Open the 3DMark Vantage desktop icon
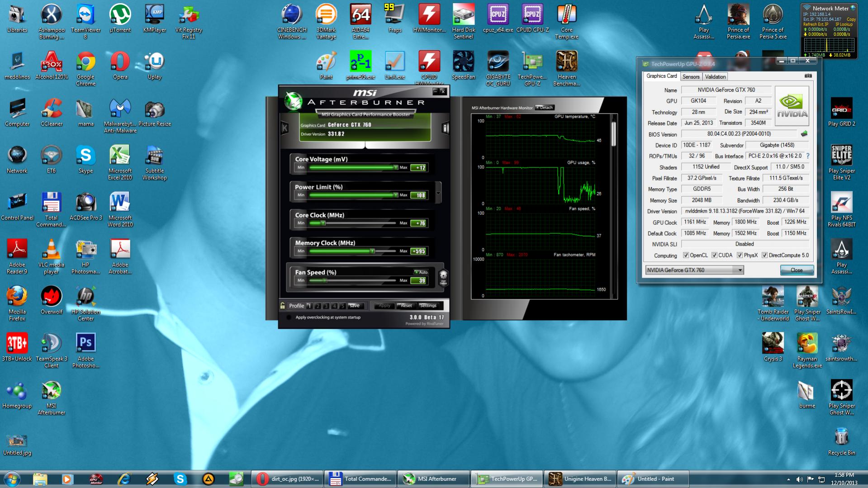The height and width of the screenshot is (488, 868). pyautogui.click(x=326, y=21)
